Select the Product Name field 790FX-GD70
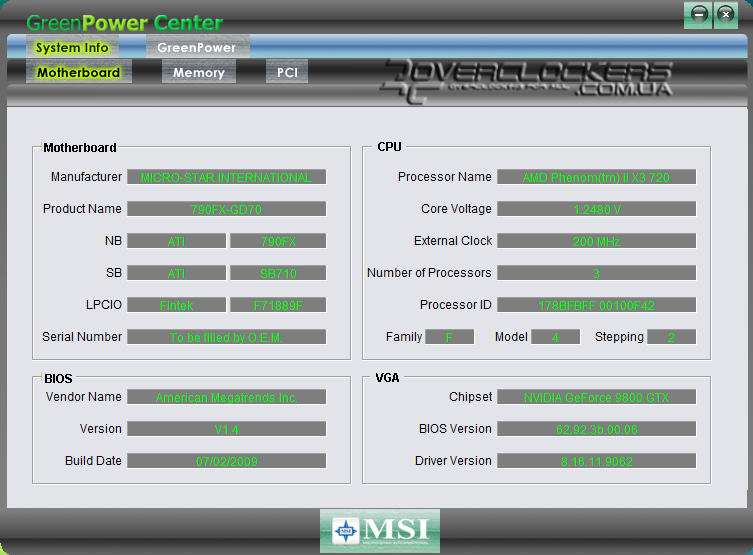The width and height of the screenshot is (753, 555). 227,209
